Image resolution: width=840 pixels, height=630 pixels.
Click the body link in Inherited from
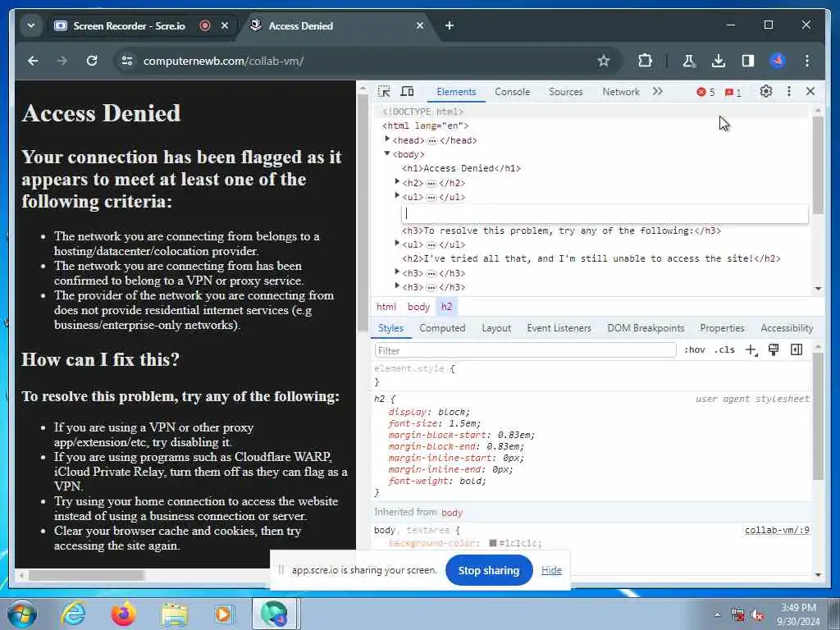[x=452, y=513]
